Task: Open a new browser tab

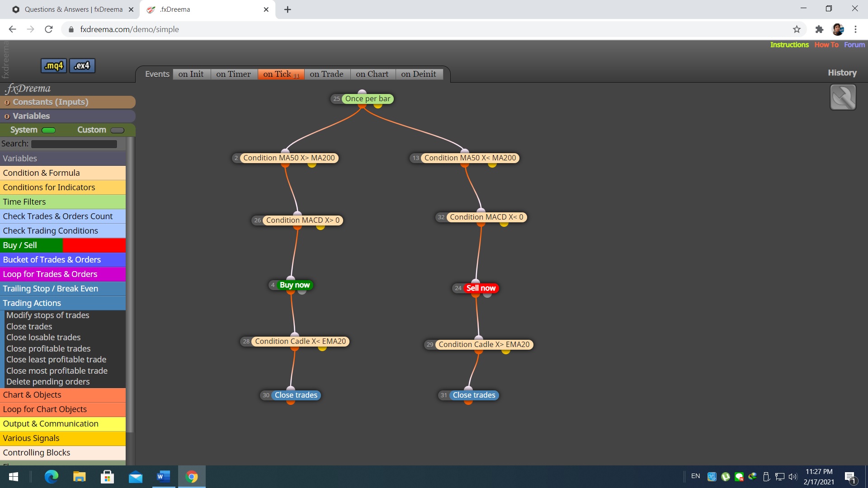Action: pos(288,9)
